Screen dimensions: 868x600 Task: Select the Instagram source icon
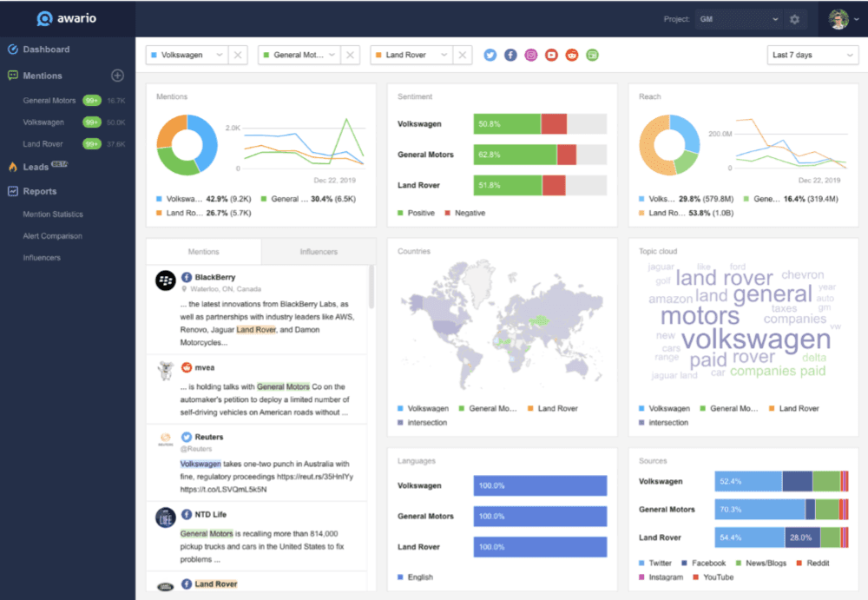530,55
